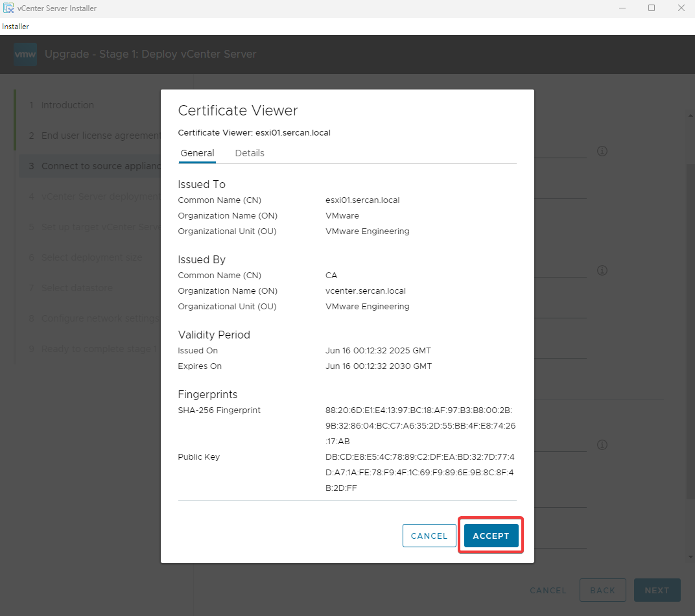The height and width of the screenshot is (616, 695).
Task: Select step 5 Set up target vCenter Server
Action: 89,227
